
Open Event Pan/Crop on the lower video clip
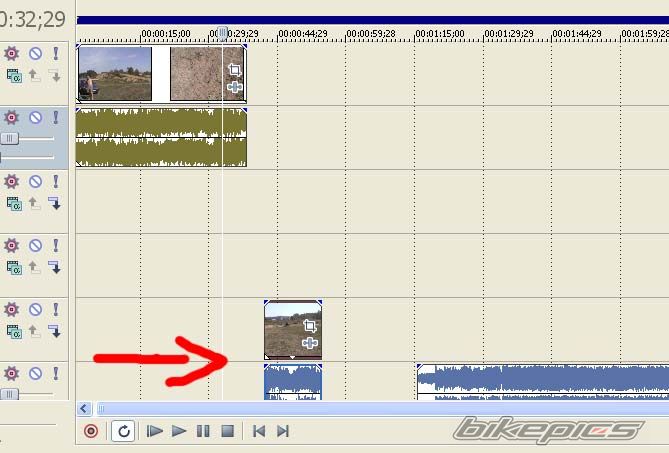pos(310,326)
